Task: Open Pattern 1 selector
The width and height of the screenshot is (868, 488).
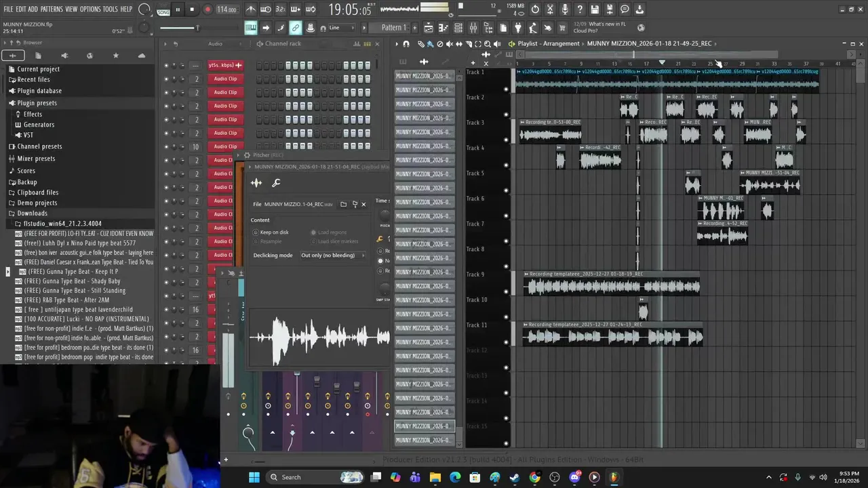Action: 393,28
